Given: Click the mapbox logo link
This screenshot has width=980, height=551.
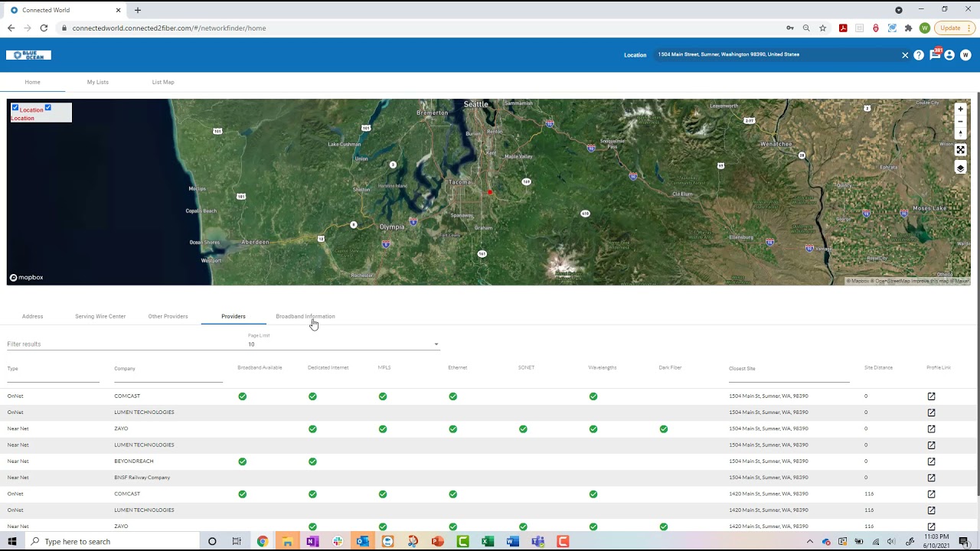Looking at the screenshot, I should tap(26, 278).
